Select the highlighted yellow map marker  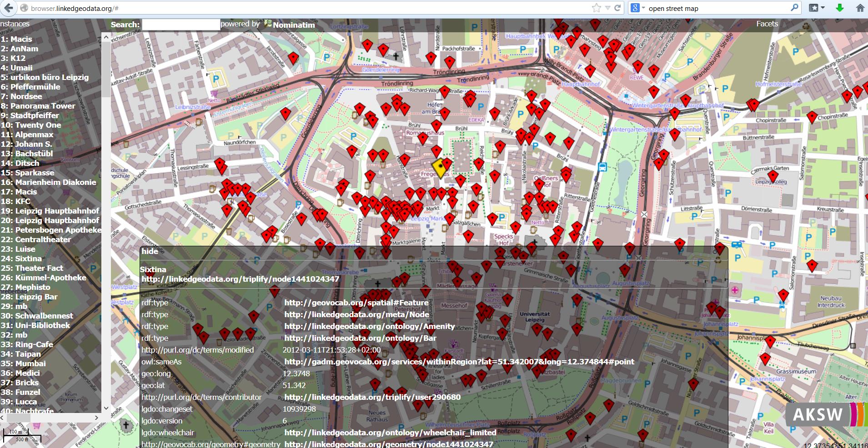[x=439, y=167]
